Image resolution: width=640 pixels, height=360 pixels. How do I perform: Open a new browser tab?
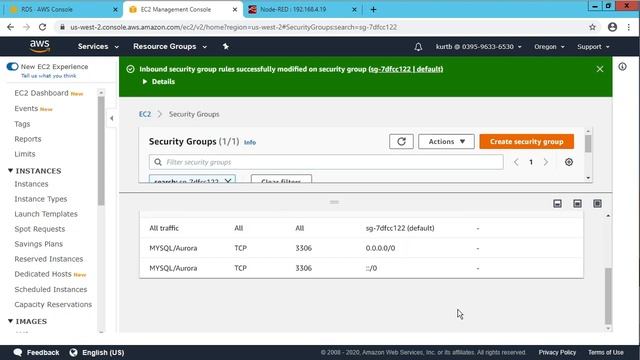click(373, 9)
